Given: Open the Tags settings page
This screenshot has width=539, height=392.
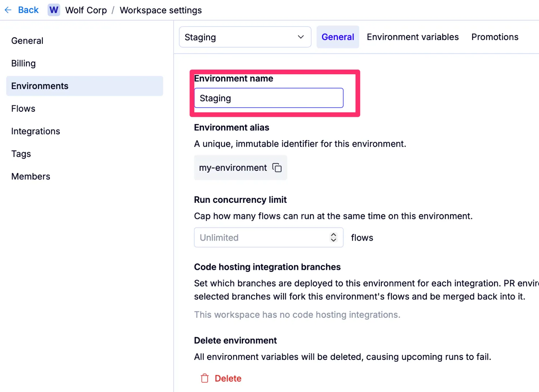Looking at the screenshot, I should tap(21, 154).
